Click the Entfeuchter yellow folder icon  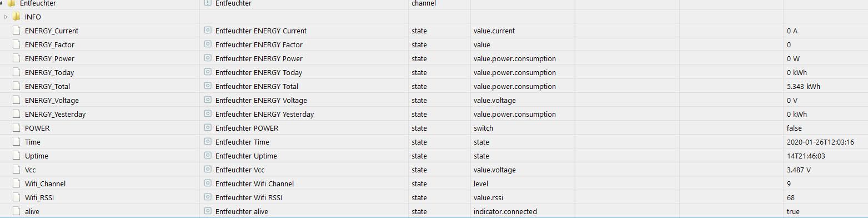[x=11, y=3]
